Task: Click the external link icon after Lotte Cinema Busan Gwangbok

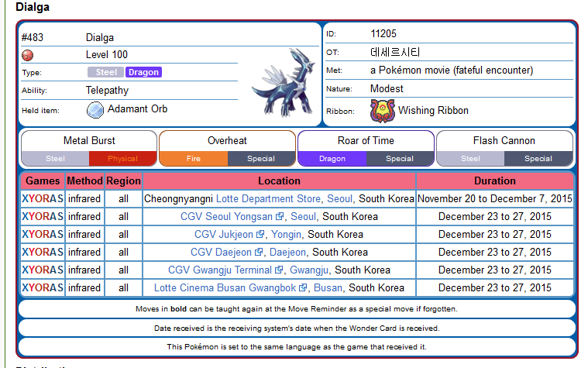Action: pyautogui.click(x=303, y=287)
